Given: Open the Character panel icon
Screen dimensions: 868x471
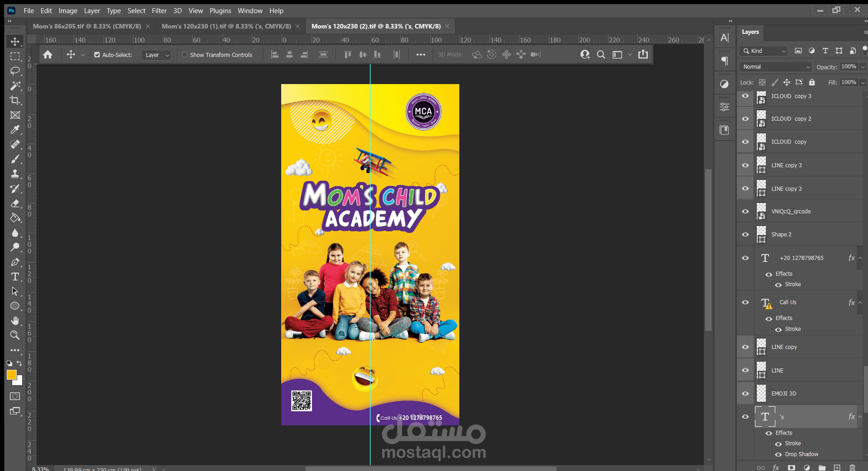Looking at the screenshot, I should (724, 38).
